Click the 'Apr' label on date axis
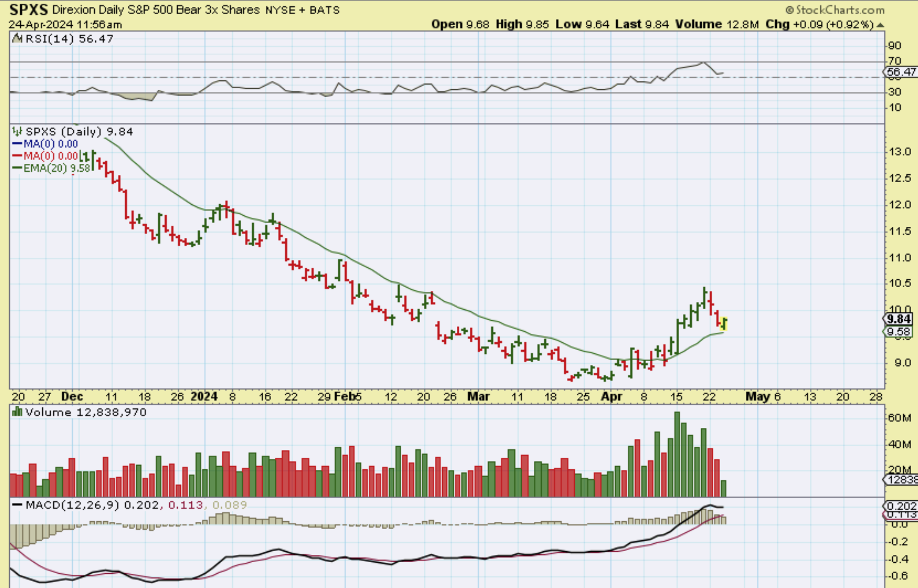Viewport: 918px width, 588px height. (x=612, y=396)
